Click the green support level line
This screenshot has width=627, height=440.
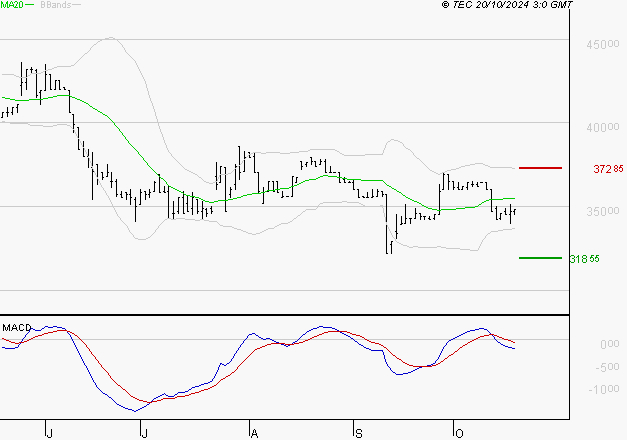click(x=540, y=258)
